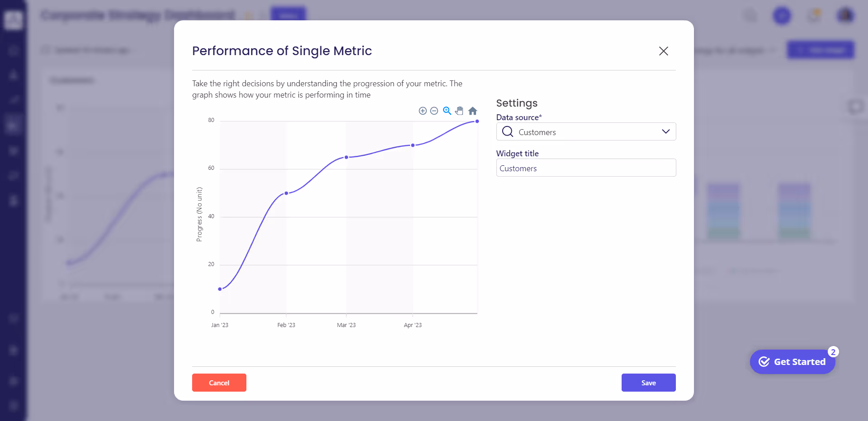Edit the Widget title input field
This screenshot has width=868, height=421.
tap(585, 168)
